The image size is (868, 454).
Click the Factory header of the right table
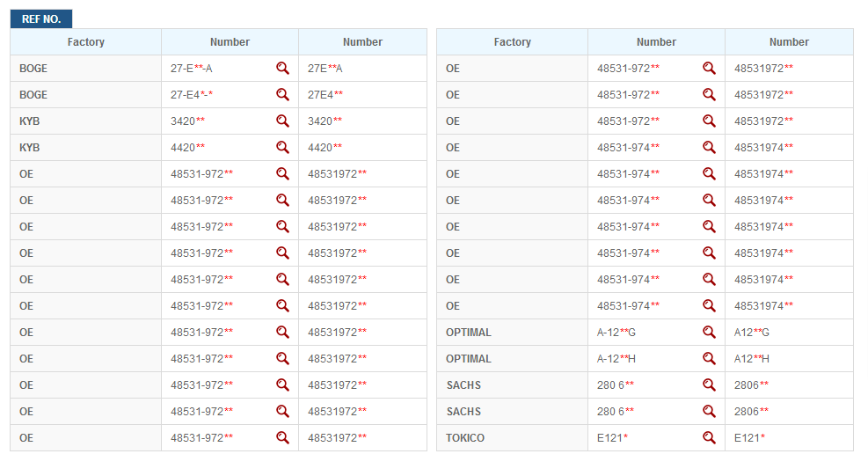pyautogui.click(x=512, y=42)
